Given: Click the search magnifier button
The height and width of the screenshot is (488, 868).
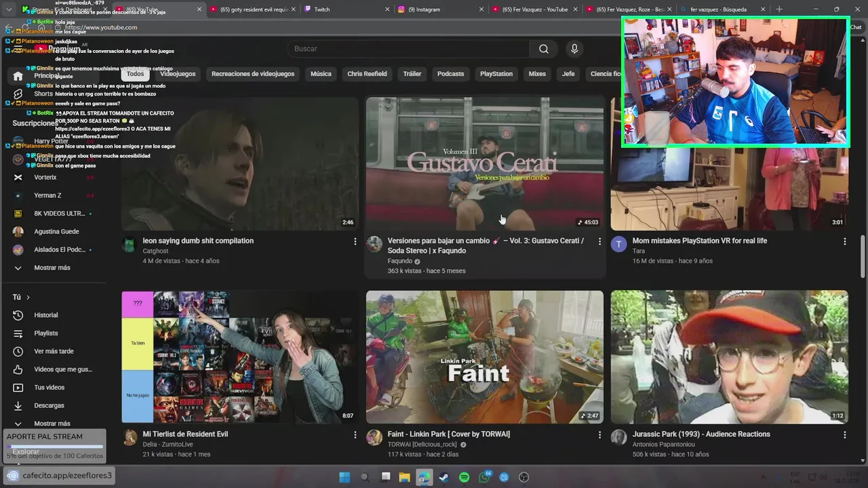Looking at the screenshot, I should click(543, 49).
